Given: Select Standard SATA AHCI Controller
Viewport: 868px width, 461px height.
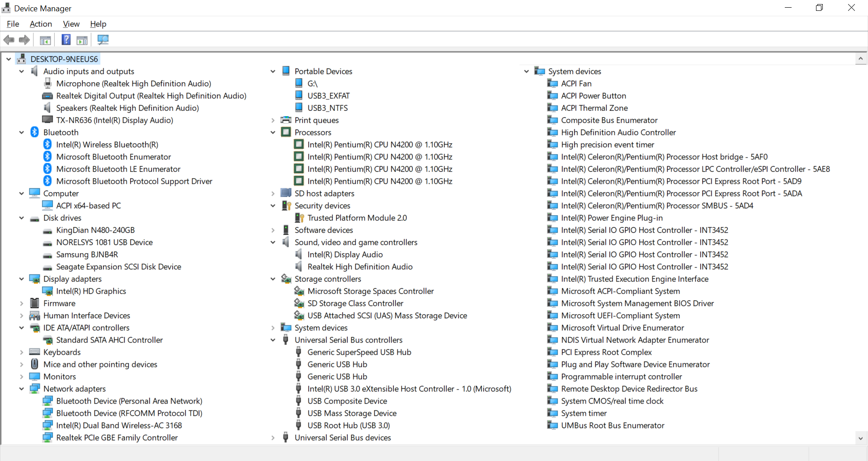Looking at the screenshot, I should coord(109,340).
